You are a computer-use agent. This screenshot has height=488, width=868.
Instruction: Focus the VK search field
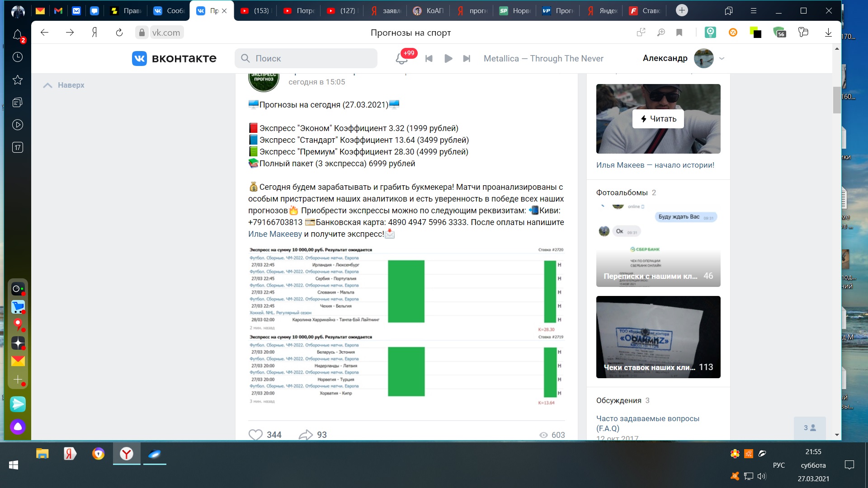pos(306,58)
